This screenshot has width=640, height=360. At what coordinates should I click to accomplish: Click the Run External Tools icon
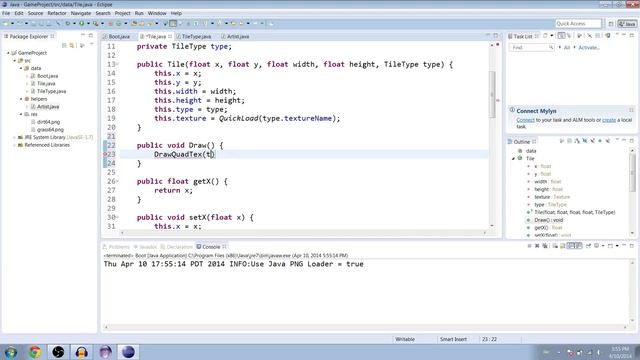coord(95,24)
